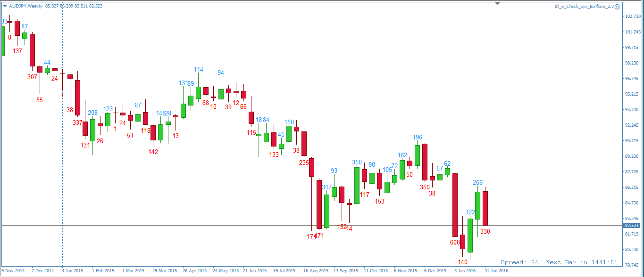Click the large red candle labeled 608
Screen dimensions: 644x277
455,205
